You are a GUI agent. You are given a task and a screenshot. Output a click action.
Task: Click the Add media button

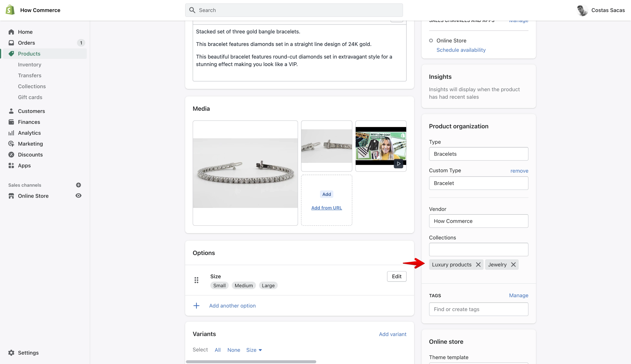pos(326,194)
